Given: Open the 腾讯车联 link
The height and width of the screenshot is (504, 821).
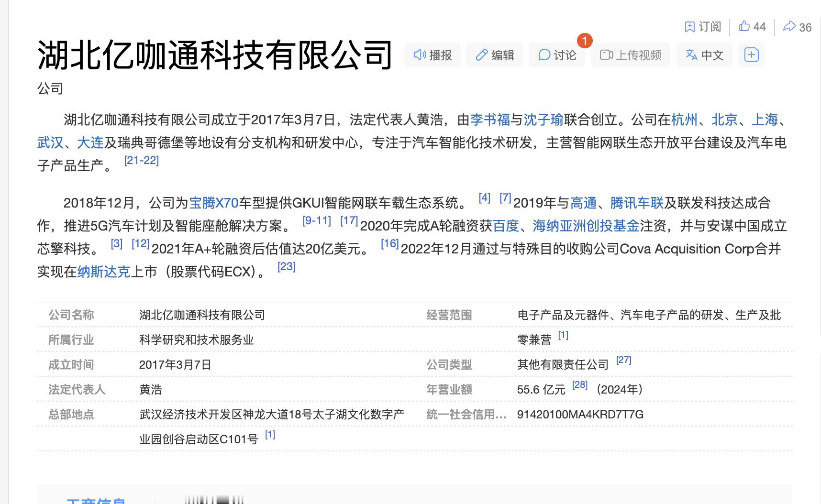Looking at the screenshot, I should pyautogui.click(x=637, y=203).
